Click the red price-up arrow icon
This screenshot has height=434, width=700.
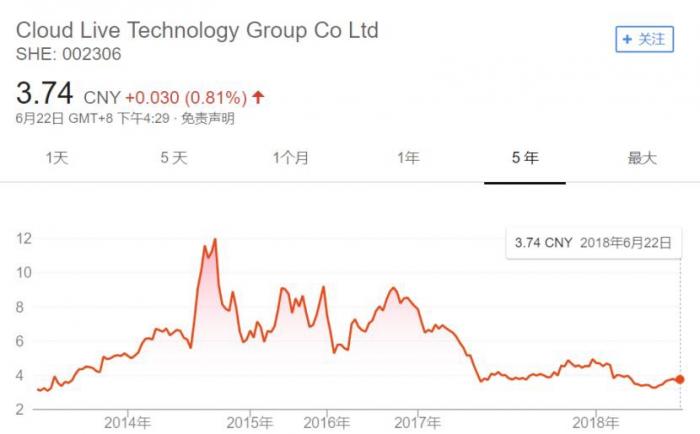click(x=259, y=97)
